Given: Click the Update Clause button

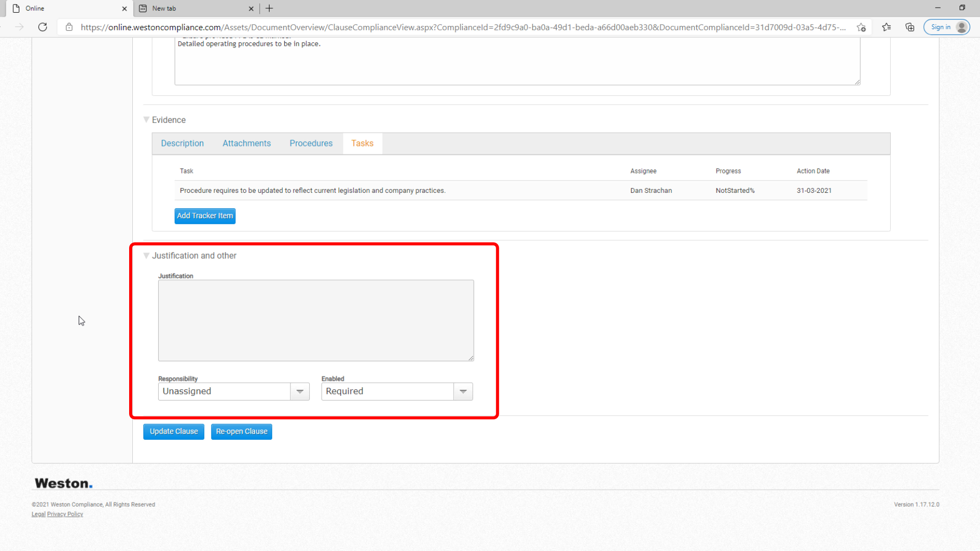Looking at the screenshot, I should pyautogui.click(x=174, y=432).
